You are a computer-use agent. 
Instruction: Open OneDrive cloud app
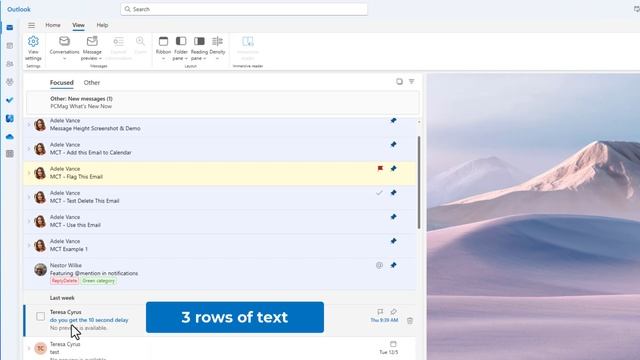10,136
